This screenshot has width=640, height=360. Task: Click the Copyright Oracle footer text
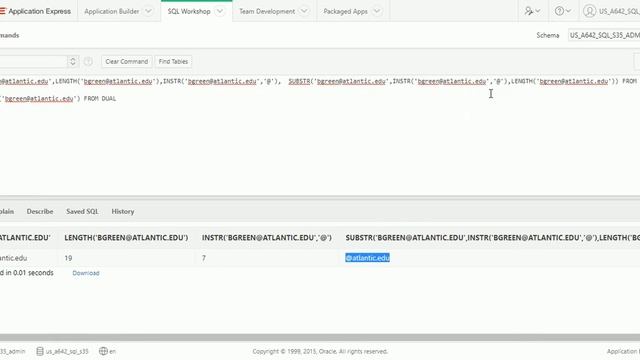click(320, 351)
